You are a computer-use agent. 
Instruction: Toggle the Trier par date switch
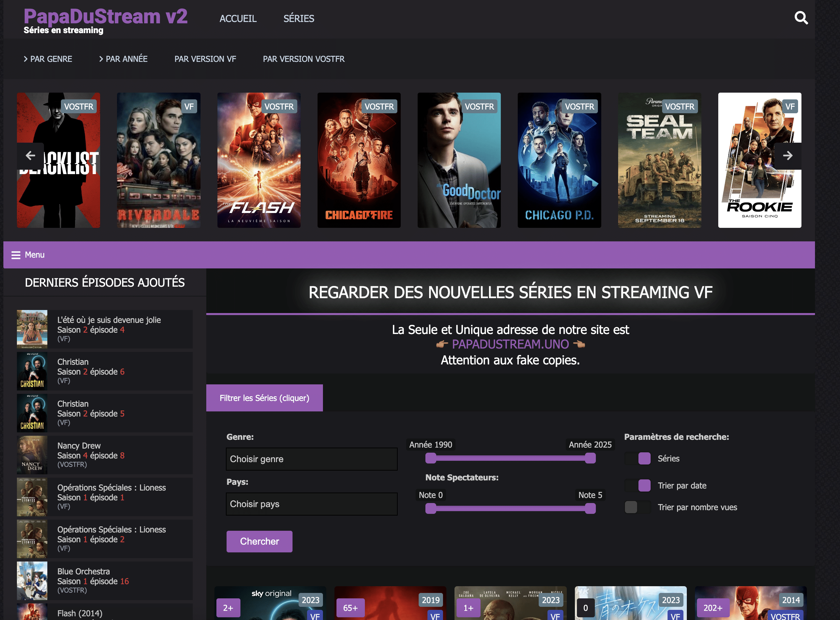coord(638,486)
